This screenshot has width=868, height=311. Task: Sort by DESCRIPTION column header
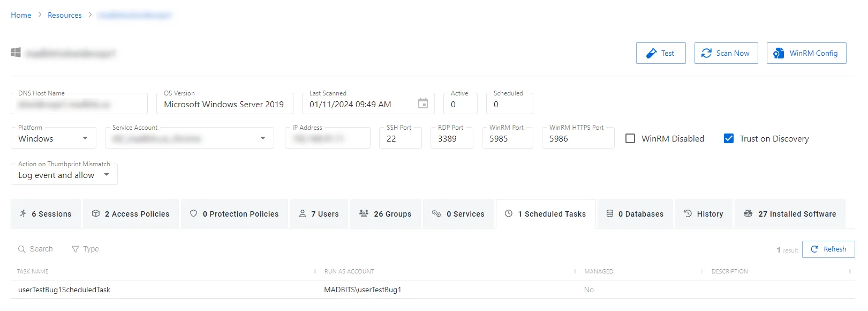click(730, 271)
